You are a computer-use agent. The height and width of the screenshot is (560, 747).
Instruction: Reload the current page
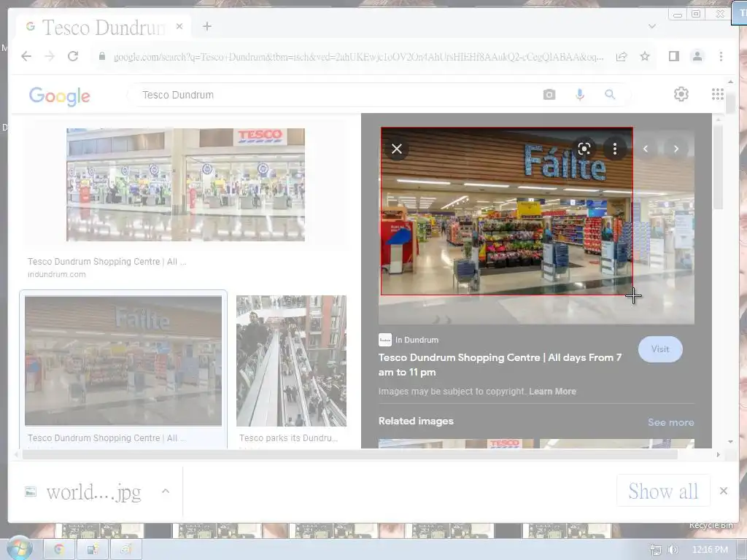point(73,56)
